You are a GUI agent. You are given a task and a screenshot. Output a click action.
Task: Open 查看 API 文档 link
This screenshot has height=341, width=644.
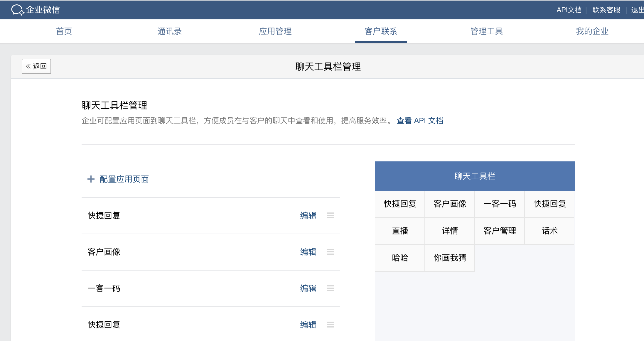click(420, 121)
